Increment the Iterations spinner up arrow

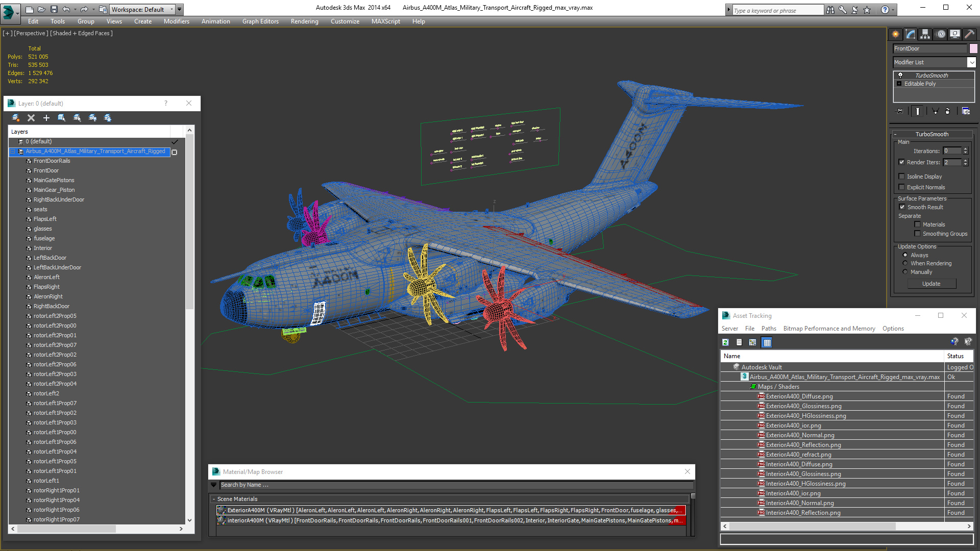click(x=965, y=149)
